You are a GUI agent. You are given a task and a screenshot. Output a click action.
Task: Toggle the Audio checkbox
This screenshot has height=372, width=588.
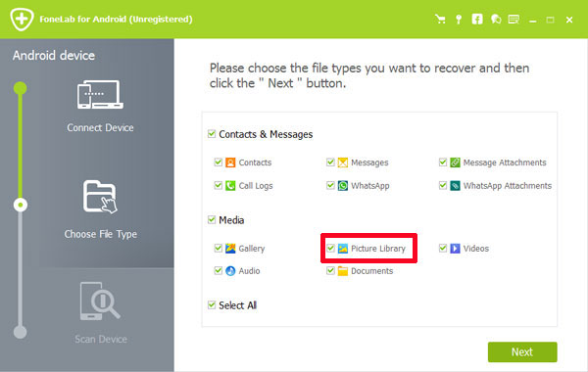[218, 270]
